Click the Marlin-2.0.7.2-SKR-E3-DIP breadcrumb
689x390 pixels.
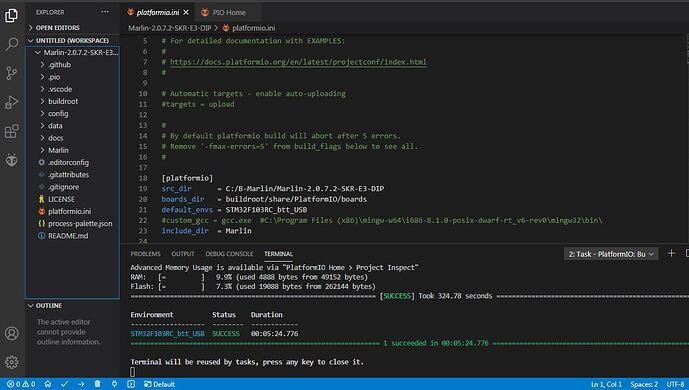(170, 28)
